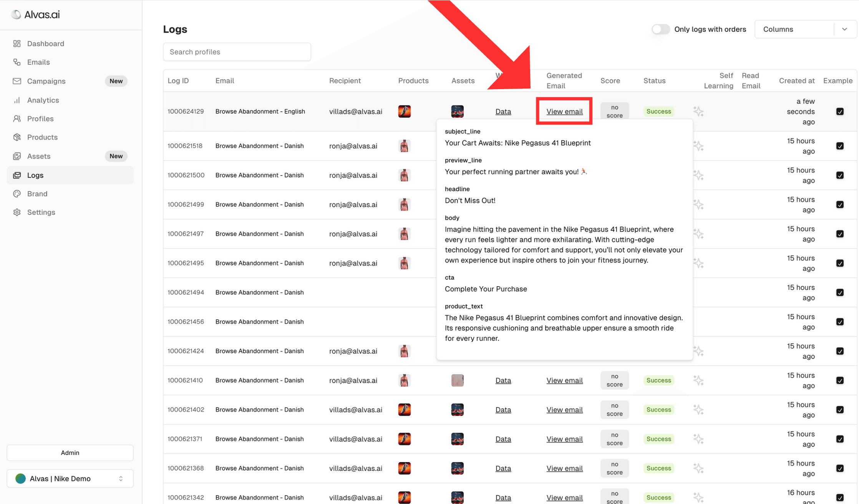This screenshot has width=859, height=504.
Task: Click asset thumbnail for log 1000621371
Action: point(457,439)
